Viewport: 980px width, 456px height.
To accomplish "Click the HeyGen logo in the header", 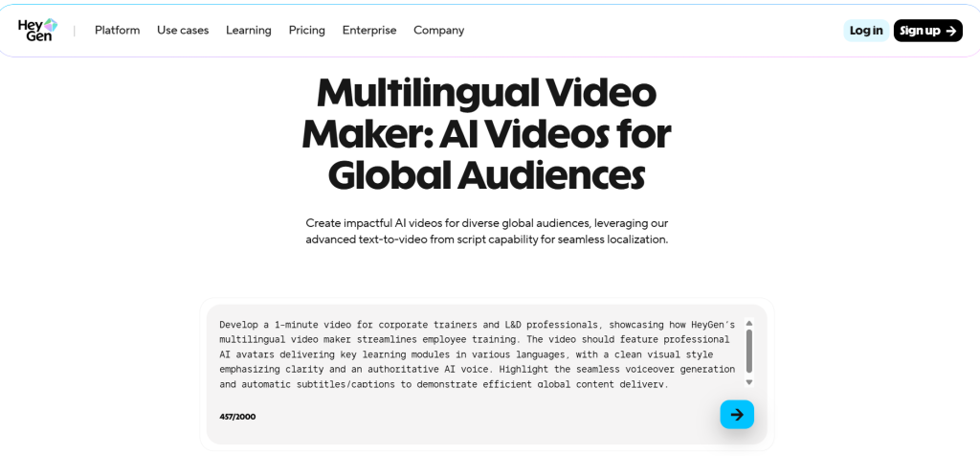I will coord(38,30).
